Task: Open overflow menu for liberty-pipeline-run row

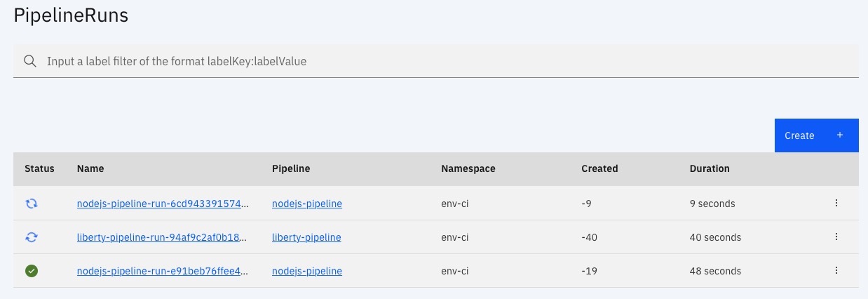Action: click(x=836, y=237)
